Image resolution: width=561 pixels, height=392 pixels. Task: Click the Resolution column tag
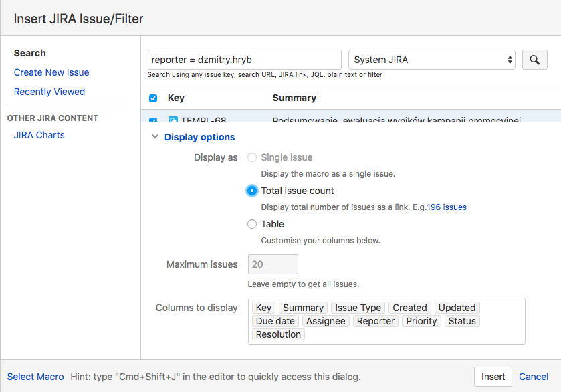click(278, 334)
